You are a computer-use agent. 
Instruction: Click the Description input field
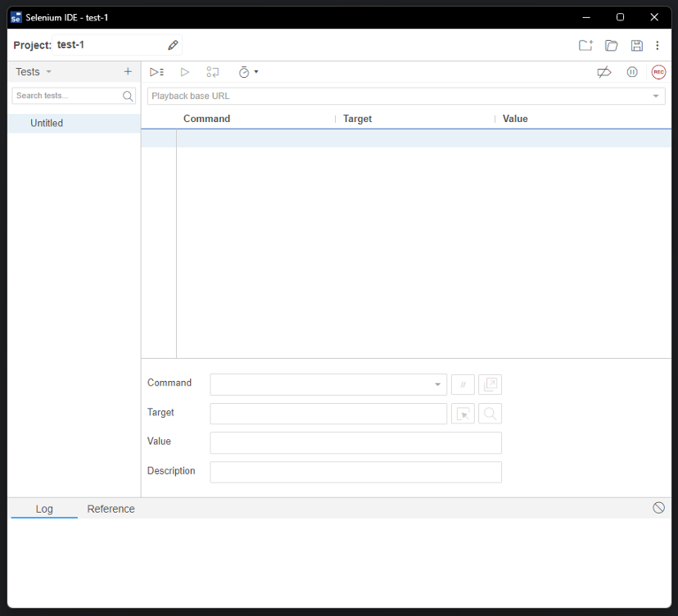tap(355, 472)
